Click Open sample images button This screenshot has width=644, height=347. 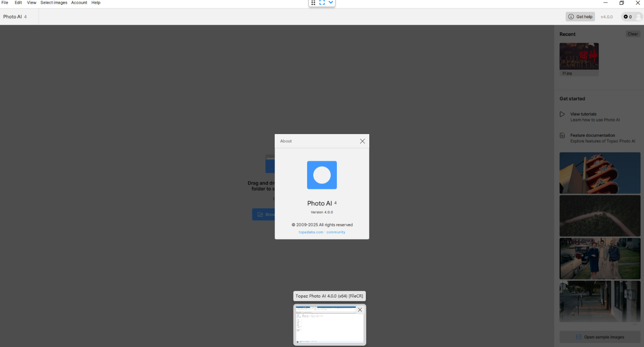click(600, 337)
